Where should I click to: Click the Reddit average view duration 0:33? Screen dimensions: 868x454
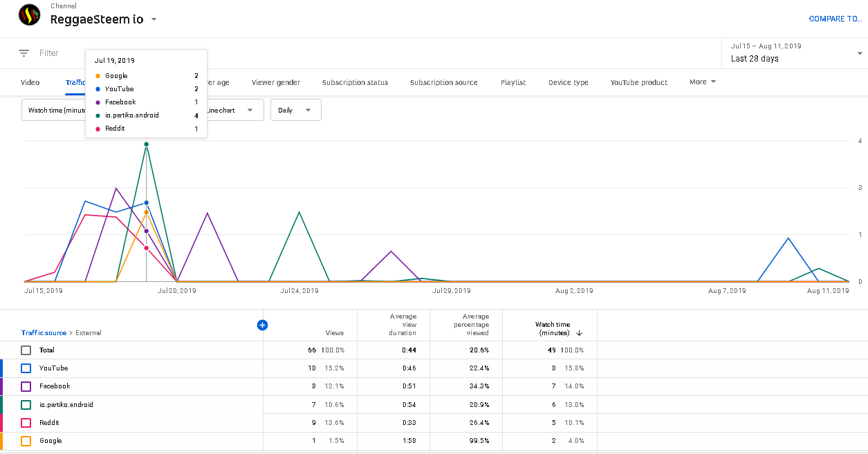409,423
